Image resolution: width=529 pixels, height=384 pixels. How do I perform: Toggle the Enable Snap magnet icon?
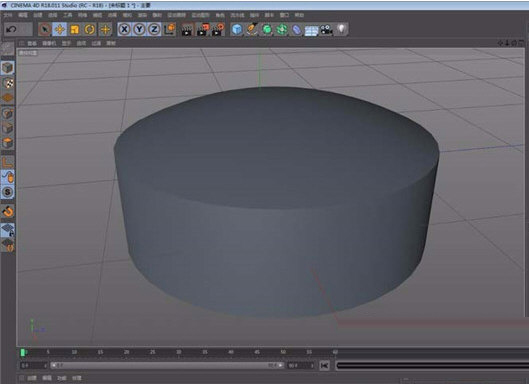tap(7, 211)
